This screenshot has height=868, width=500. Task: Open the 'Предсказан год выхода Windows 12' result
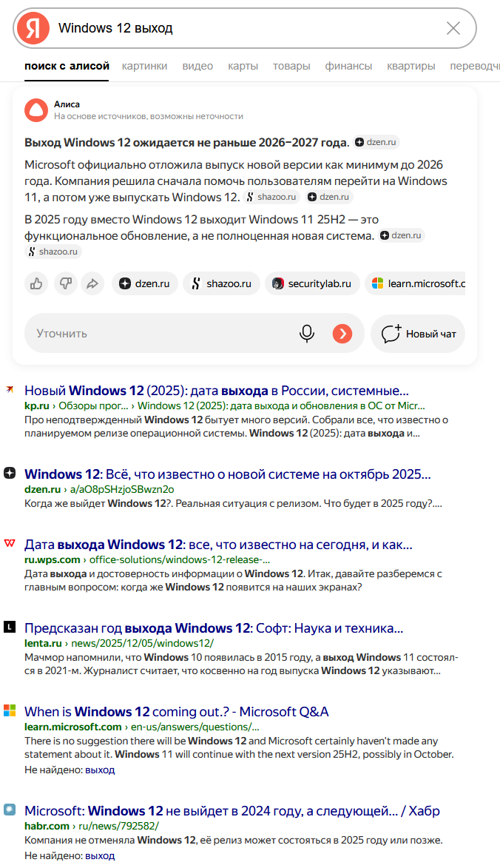pyautogui.click(x=214, y=628)
